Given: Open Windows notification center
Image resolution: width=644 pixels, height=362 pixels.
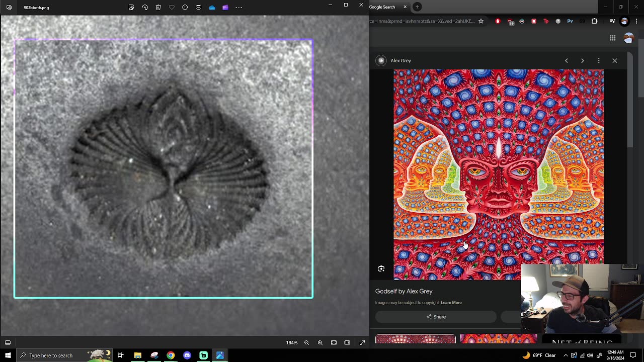Looking at the screenshot, I should click(x=633, y=355).
